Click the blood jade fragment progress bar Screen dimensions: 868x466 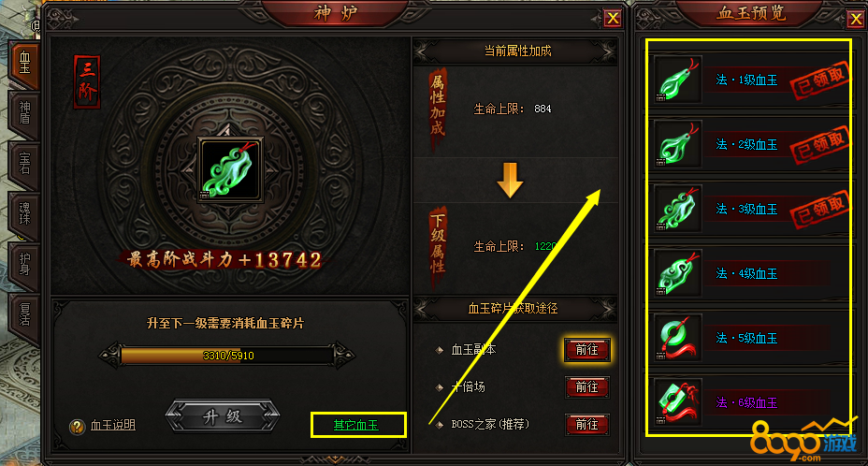[227, 356]
